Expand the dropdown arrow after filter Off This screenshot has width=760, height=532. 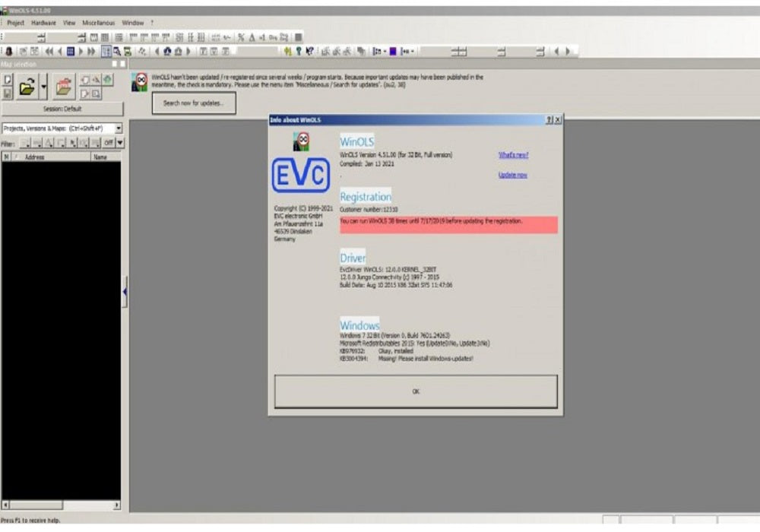point(119,142)
